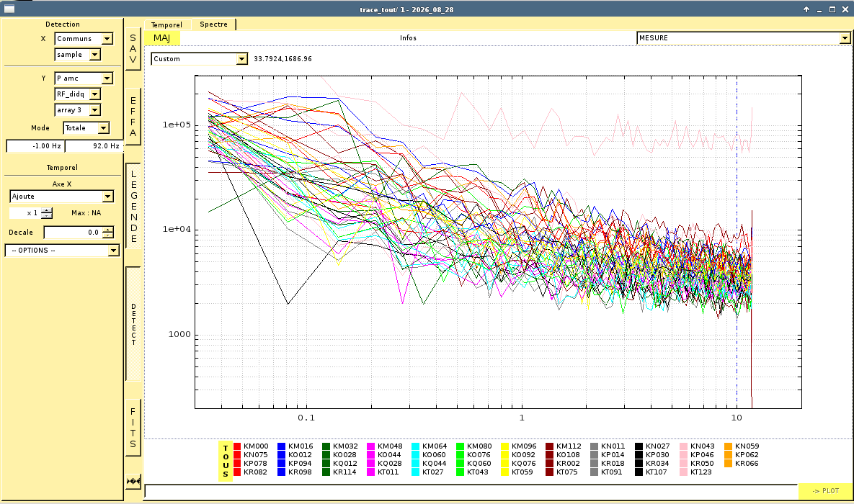Screen dimensions: 854x504
Task: Toggle all curves with TOUS button
Action: click(226, 461)
